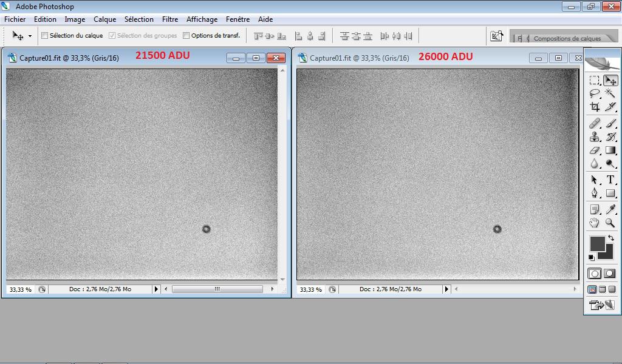622x364 pixels.
Task: Select the Dodge tool
Action: (610, 164)
